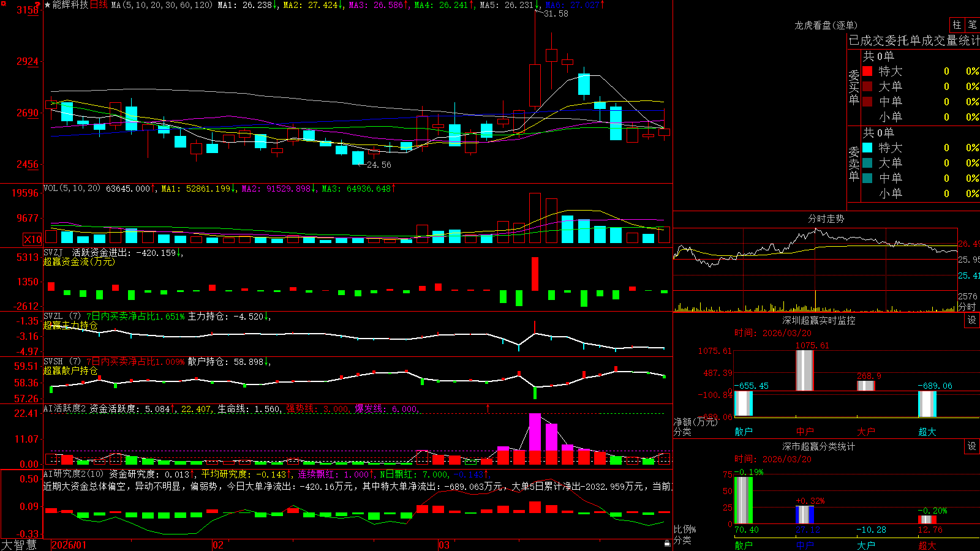Open 设 settings for 深市超赢分类统计
Viewport: 980px width, 551px height.
pos(972,446)
